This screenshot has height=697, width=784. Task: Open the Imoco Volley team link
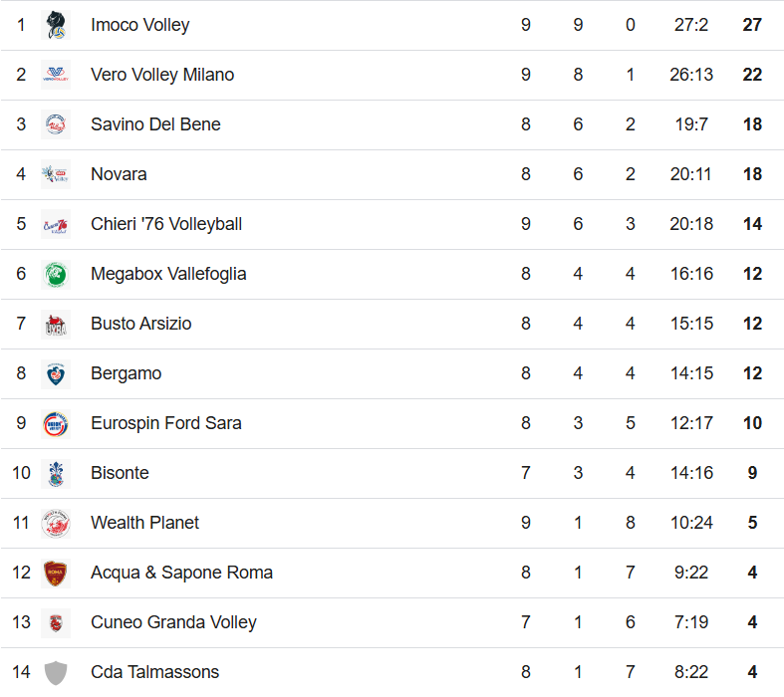140,25
